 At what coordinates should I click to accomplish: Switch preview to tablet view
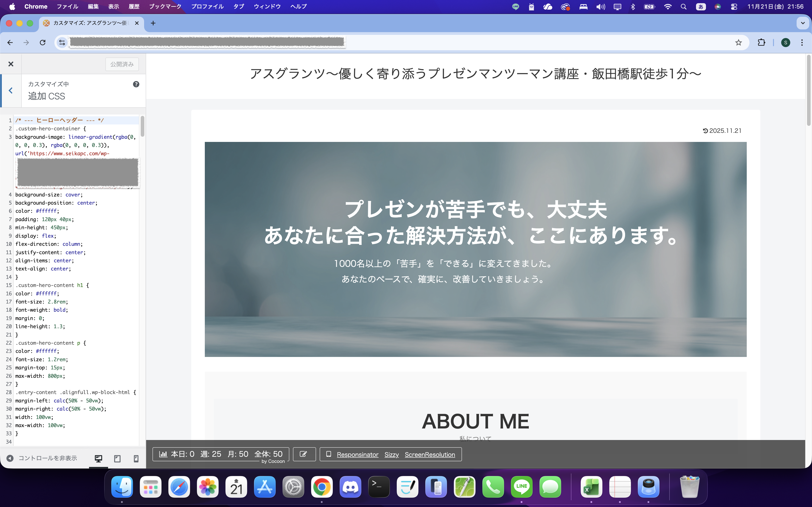pos(117,458)
